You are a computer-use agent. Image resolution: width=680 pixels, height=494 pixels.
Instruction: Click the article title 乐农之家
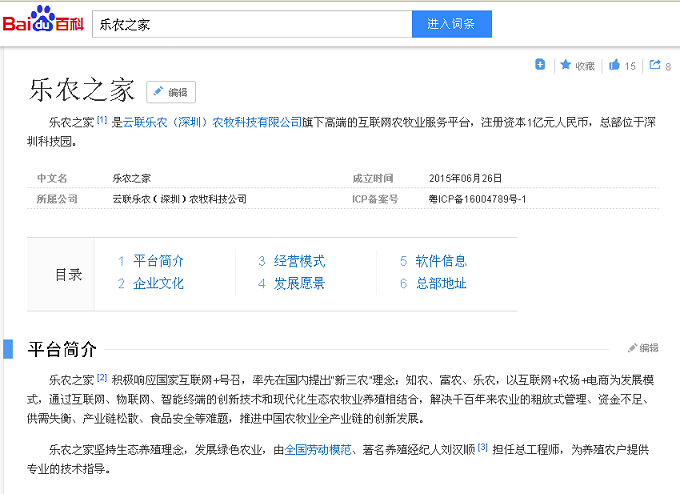[x=82, y=91]
